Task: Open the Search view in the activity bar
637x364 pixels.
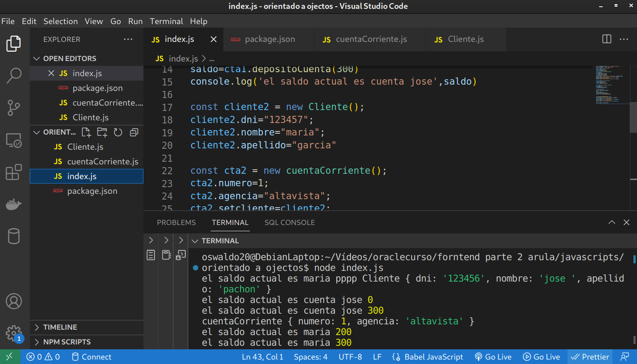Action: point(14,75)
